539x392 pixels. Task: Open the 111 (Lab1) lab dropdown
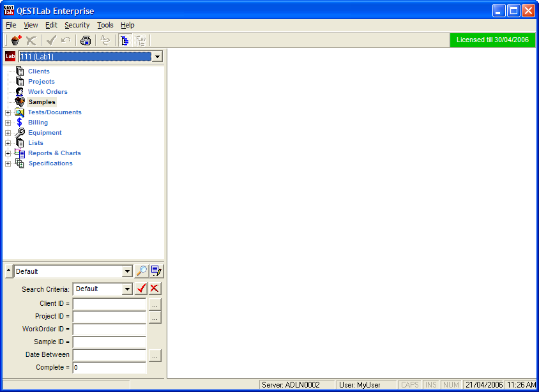(157, 57)
